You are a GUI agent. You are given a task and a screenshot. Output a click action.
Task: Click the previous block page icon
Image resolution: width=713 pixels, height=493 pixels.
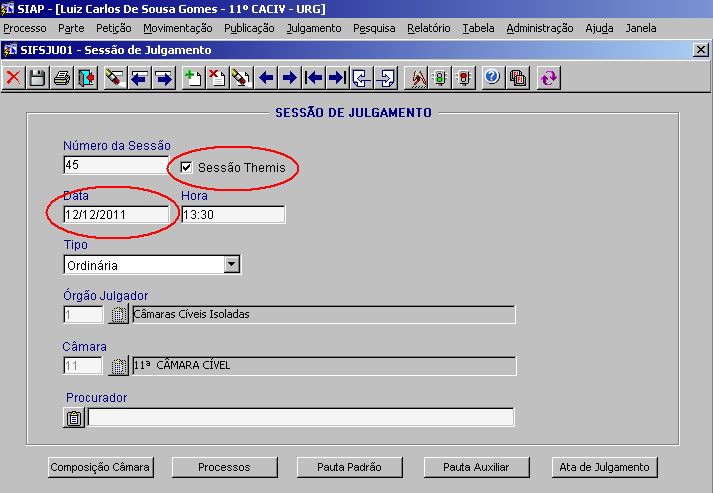tap(362, 78)
